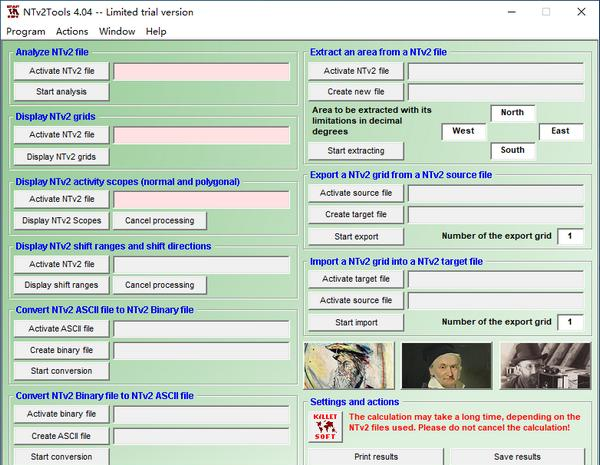Select the sepia photographer portrait thumbnail
This screenshot has width=600, height=465.
[x=545, y=365]
